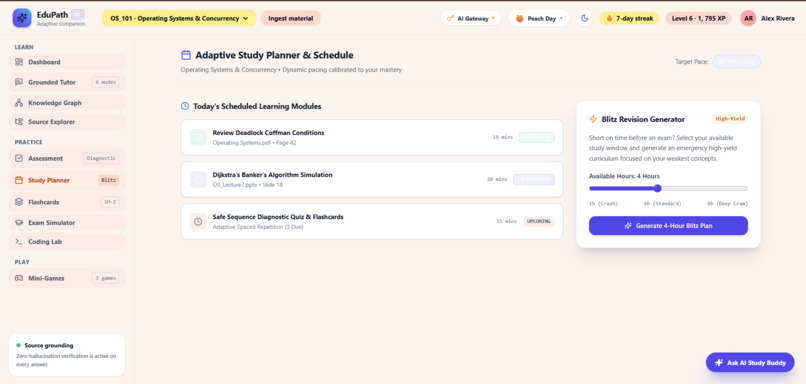Click the Knowledge Graph nodes icon

pyautogui.click(x=19, y=103)
